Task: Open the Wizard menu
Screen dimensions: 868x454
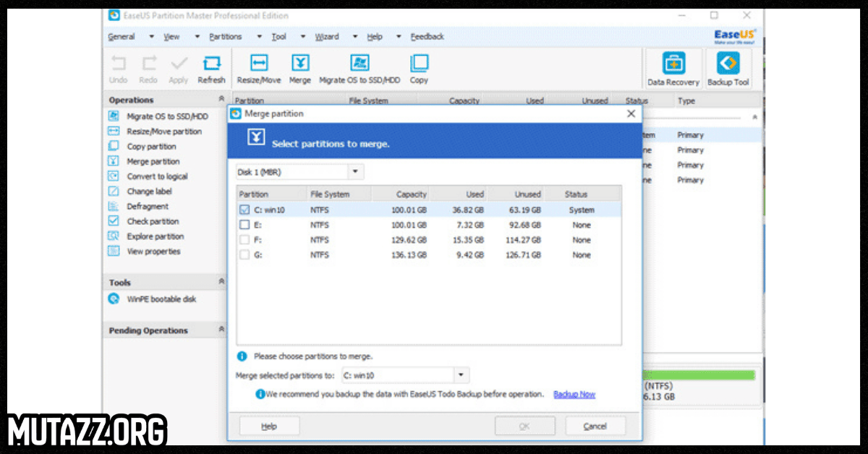Action: tap(327, 36)
